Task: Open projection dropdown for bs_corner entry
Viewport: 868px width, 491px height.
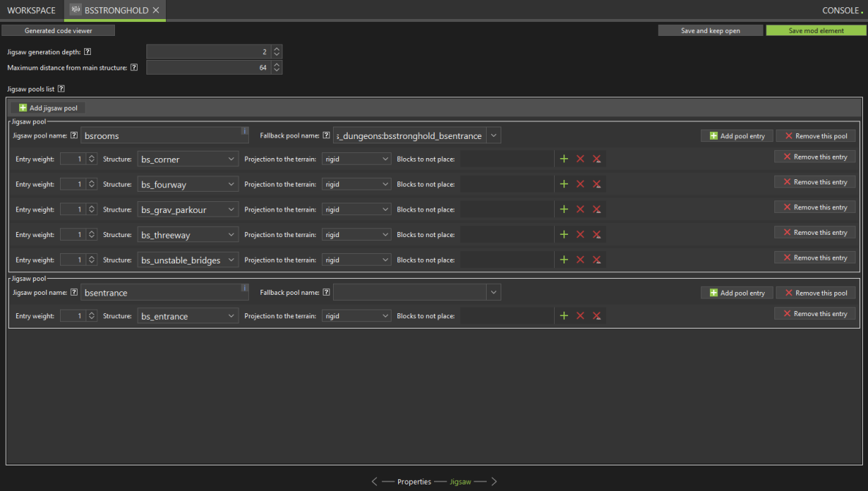Action: [x=356, y=159]
